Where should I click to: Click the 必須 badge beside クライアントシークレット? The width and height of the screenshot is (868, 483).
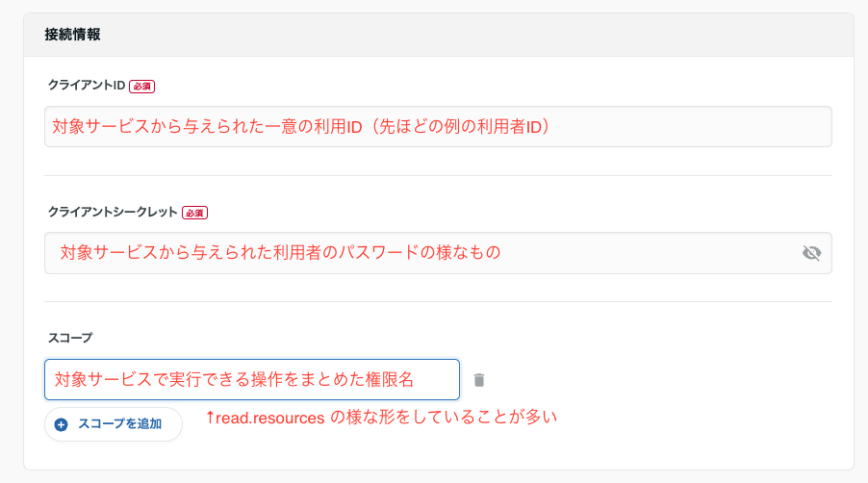pyautogui.click(x=194, y=212)
